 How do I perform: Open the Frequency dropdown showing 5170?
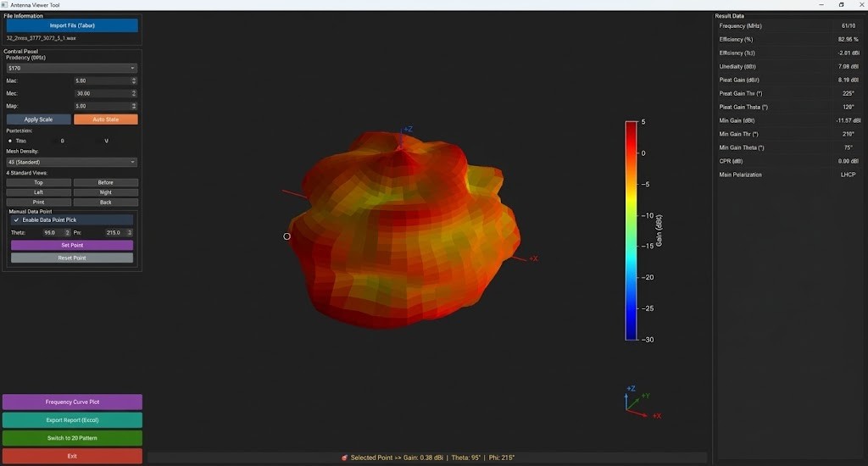71,68
